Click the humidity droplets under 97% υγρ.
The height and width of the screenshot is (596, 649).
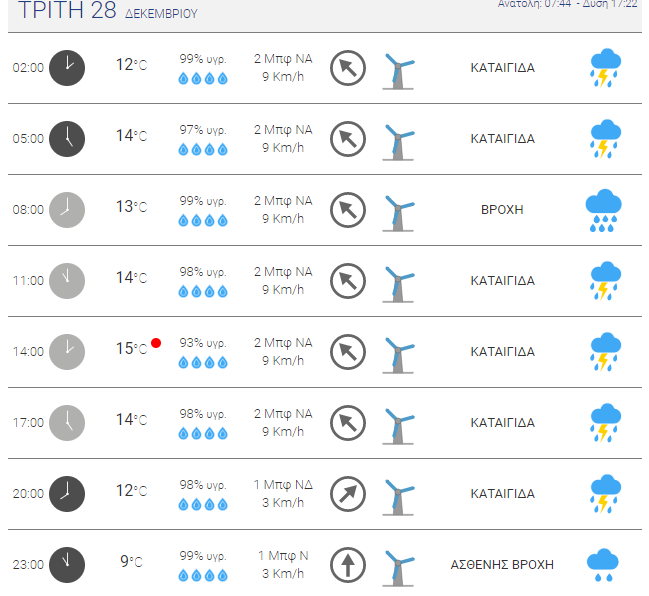[203, 149]
